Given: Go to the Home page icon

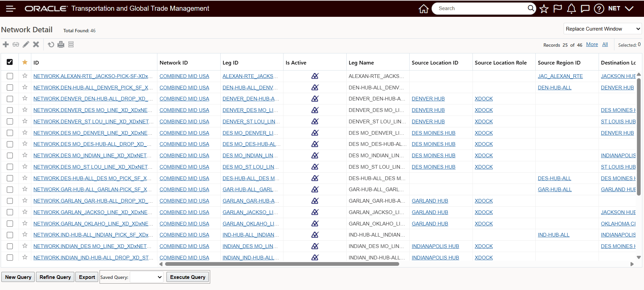Looking at the screenshot, I should pyautogui.click(x=423, y=9).
